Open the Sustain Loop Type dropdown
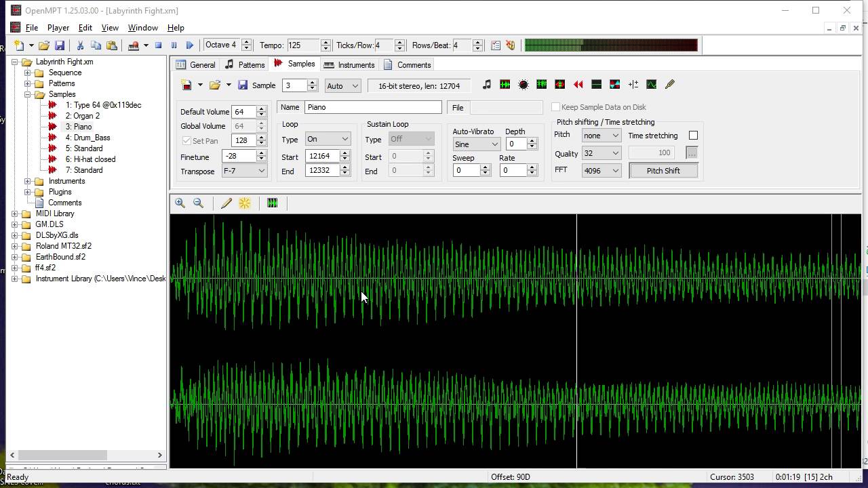 tap(410, 139)
